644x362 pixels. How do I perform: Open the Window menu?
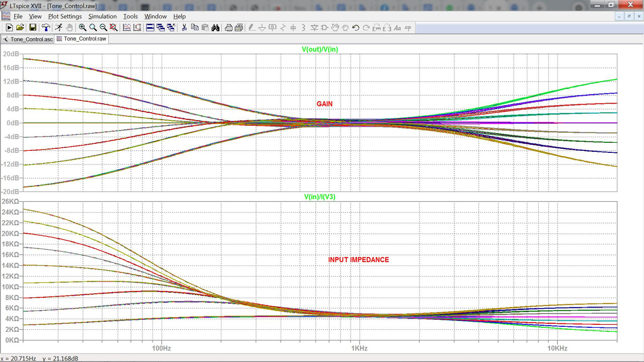[x=155, y=17]
